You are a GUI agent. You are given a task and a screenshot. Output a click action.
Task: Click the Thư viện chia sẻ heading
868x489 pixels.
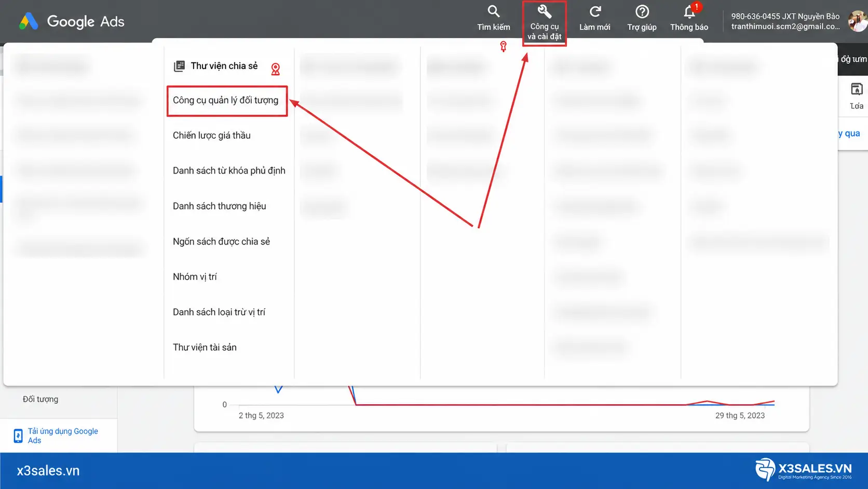coord(224,66)
